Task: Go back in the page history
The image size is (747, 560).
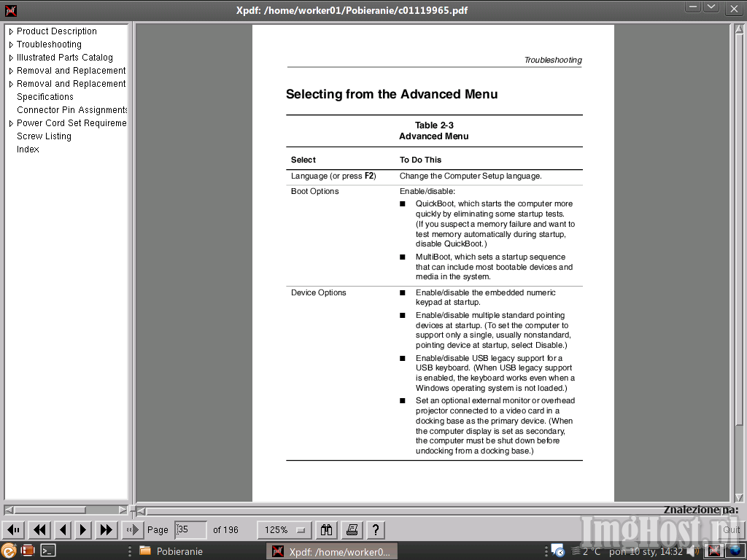Action: tap(13, 529)
